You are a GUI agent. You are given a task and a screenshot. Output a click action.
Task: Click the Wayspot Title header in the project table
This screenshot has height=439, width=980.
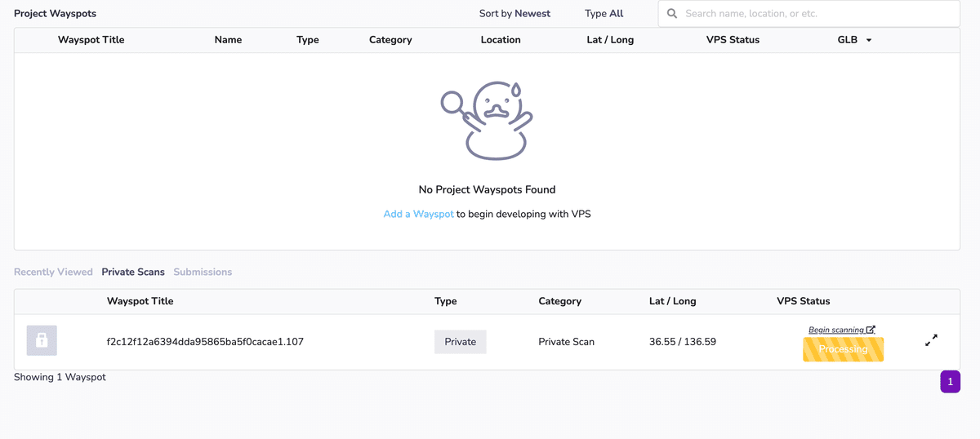(x=91, y=40)
